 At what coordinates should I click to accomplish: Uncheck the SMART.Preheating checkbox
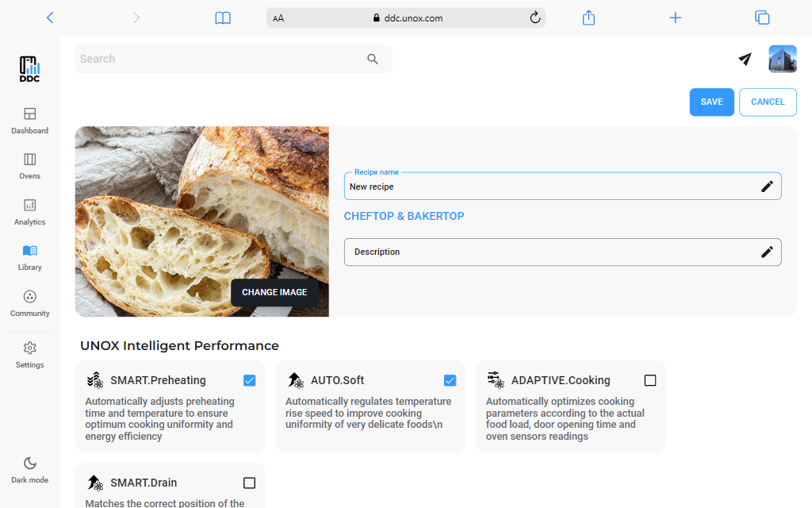(x=250, y=380)
